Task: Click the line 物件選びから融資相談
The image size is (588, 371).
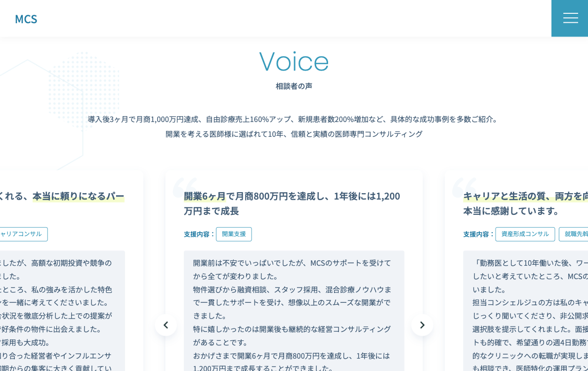Action: click(x=292, y=289)
